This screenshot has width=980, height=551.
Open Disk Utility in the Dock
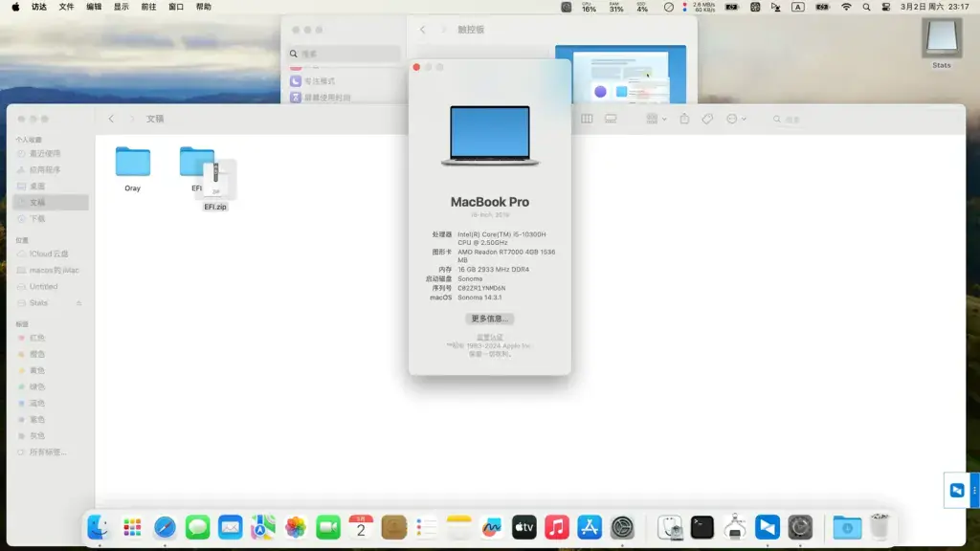pyautogui.click(x=669, y=527)
